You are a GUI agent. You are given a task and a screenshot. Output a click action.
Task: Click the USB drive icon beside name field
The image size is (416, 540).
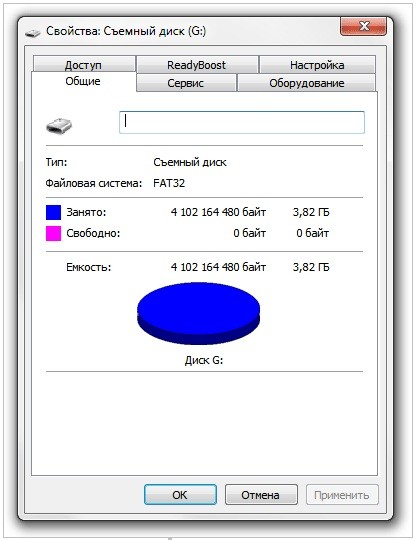pos(59,126)
